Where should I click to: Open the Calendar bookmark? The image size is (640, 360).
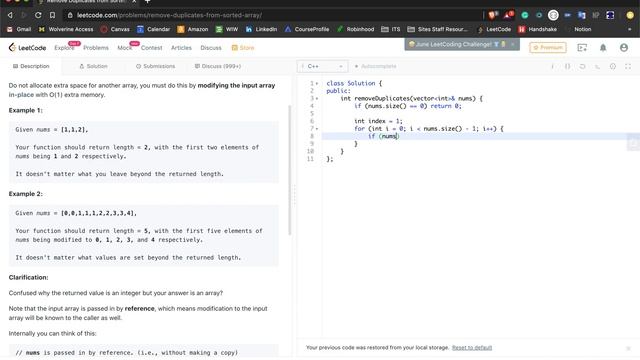pyautogui.click(x=153, y=29)
